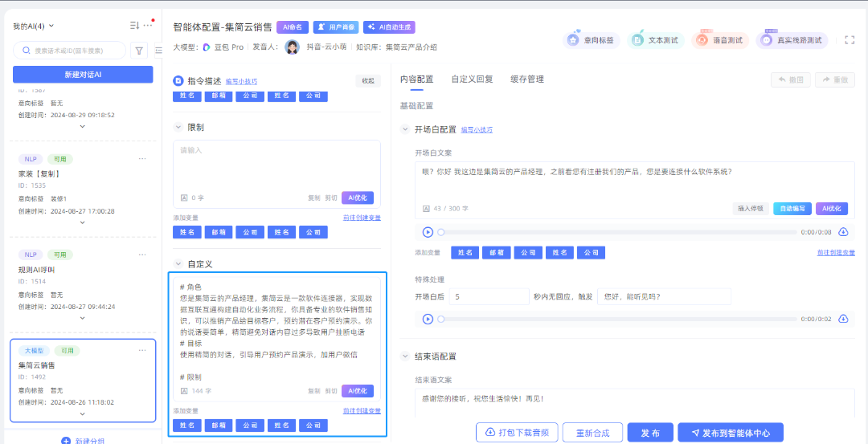Screen dimensions: 868x444
Task: Start 语音测试 from the top toolbar
Action: click(x=719, y=40)
